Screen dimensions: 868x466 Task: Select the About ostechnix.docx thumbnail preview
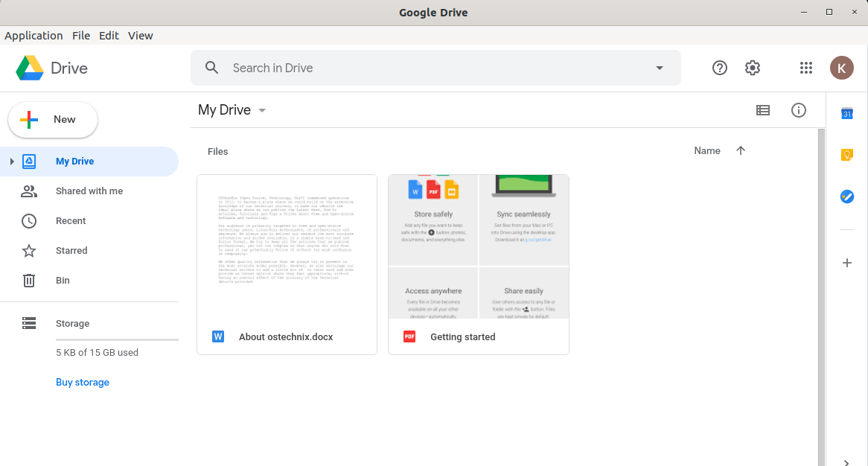pyautogui.click(x=287, y=247)
